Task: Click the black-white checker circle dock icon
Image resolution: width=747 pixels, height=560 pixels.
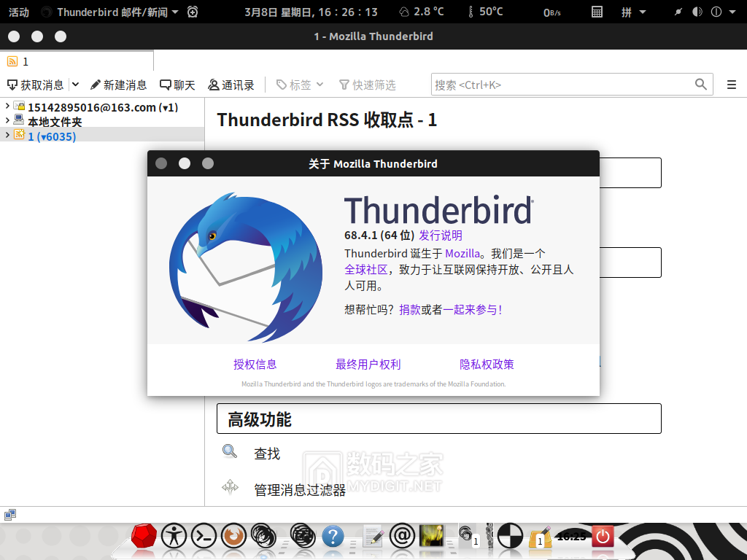Action: point(510,536)
